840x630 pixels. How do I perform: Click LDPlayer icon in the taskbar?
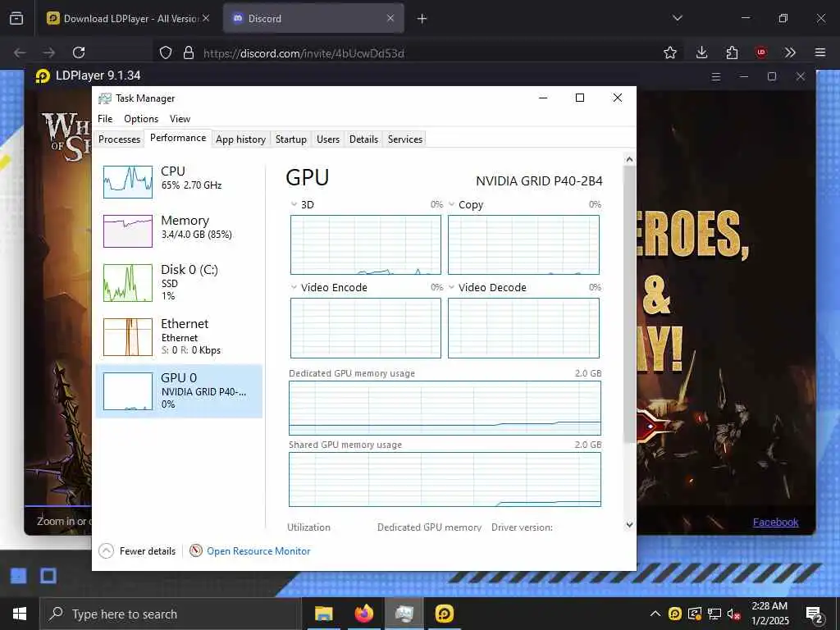click(444, 614)
